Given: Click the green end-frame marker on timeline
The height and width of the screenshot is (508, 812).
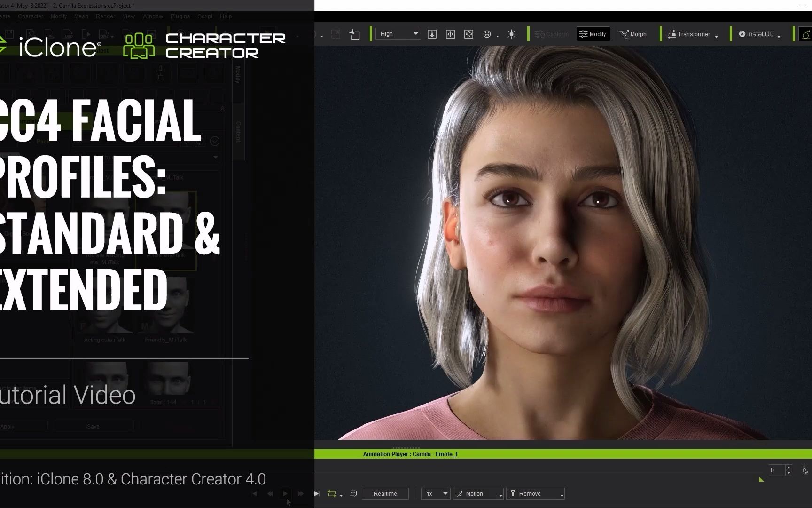Looking at the screenshot, I should coord(761,479).
